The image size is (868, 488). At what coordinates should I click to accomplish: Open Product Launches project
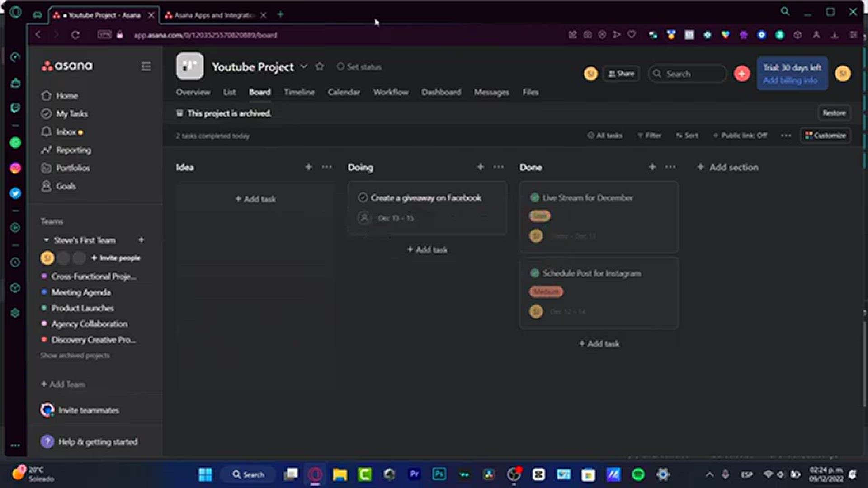point(83,308)
